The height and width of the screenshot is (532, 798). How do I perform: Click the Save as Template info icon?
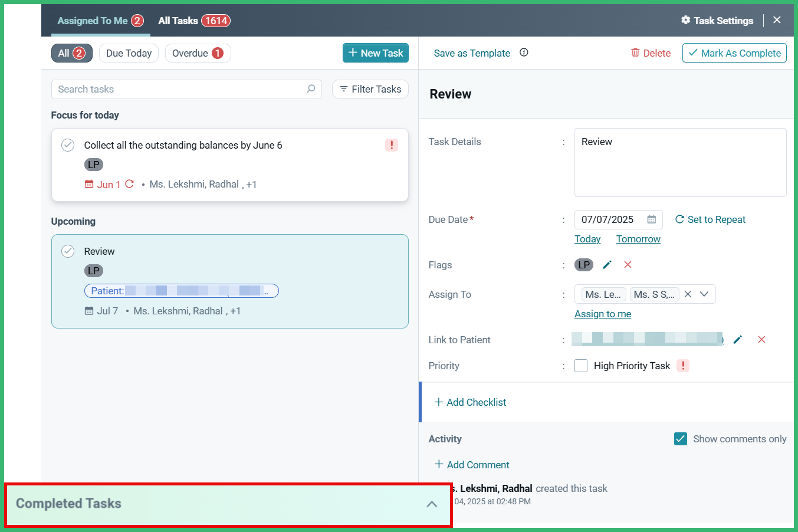point(524,52)
